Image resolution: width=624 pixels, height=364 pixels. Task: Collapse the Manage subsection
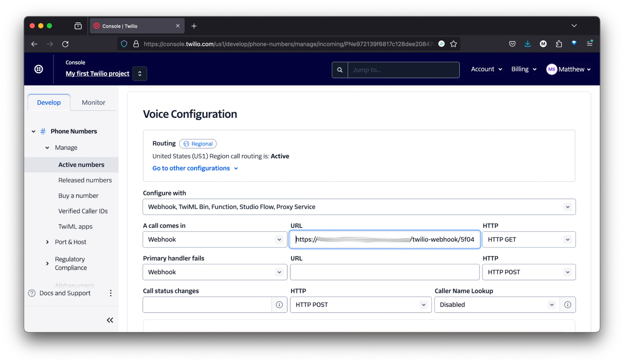(x=47, y=148)
